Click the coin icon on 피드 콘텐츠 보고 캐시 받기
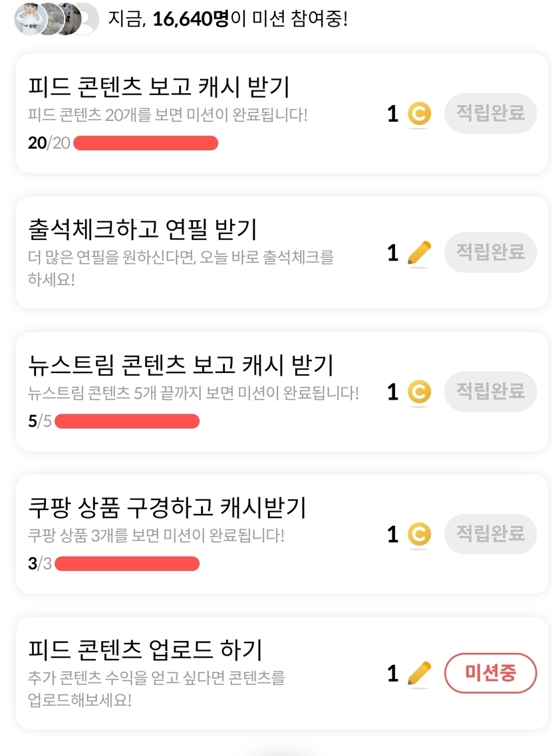This screenshot has width=552, height=756. pyautogui.click(x=418, y=114)
